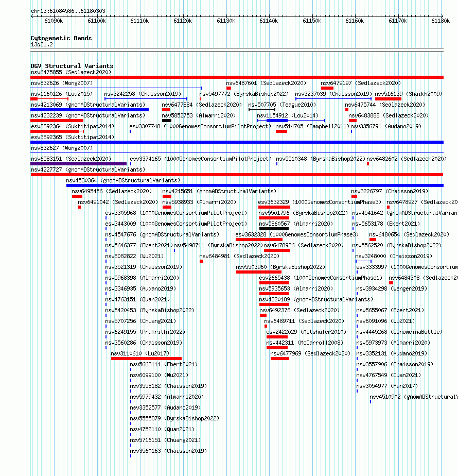Click the black bar under nsv5860567

pyautogui.click(x=274, y=229)
